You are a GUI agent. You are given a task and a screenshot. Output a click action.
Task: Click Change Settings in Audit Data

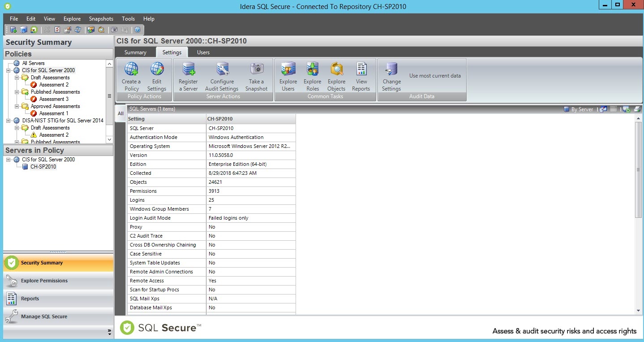click(391, 77)
